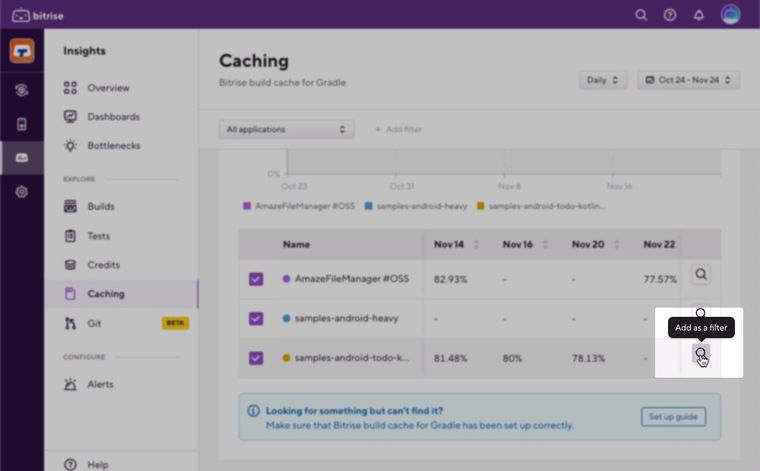Open the user avatar menu
This screenshot has width=760, height=471.
730,15
